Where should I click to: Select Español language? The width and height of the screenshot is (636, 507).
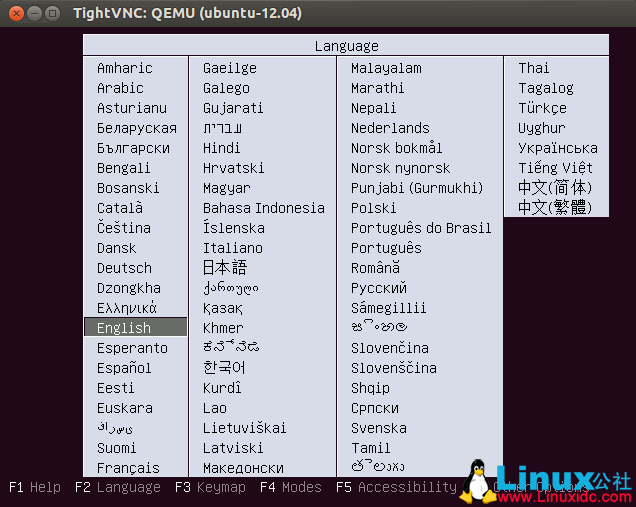[x=124, y=368]
